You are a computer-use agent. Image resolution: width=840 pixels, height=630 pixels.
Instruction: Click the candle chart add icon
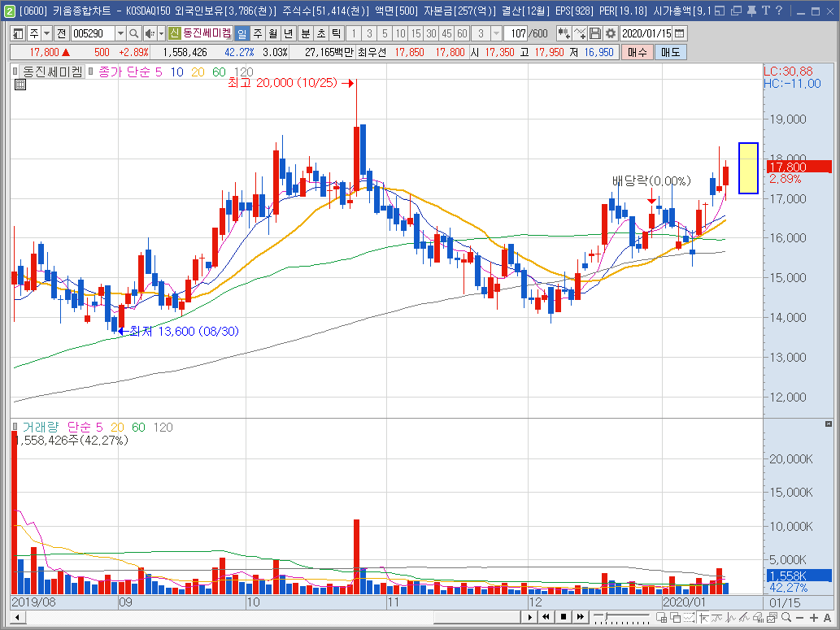(563, 33)
